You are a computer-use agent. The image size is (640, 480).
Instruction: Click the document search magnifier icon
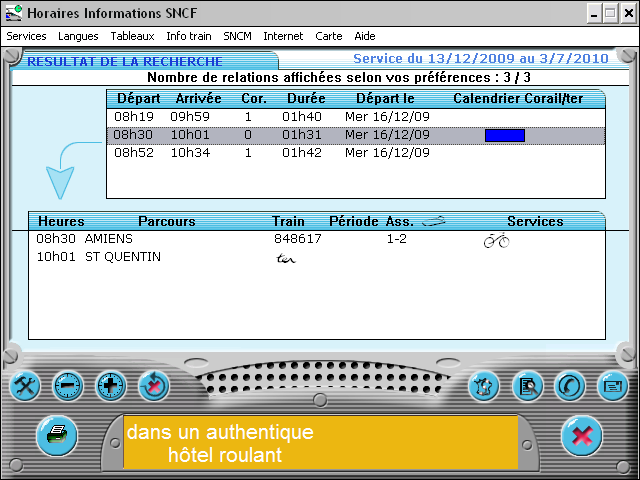coord(527,385)
